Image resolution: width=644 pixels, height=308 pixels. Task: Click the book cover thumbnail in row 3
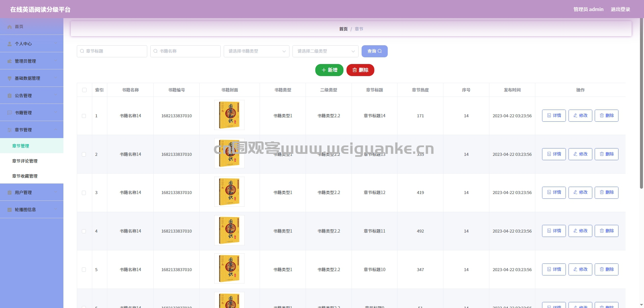pyautogui.click(x=229, y=192)
